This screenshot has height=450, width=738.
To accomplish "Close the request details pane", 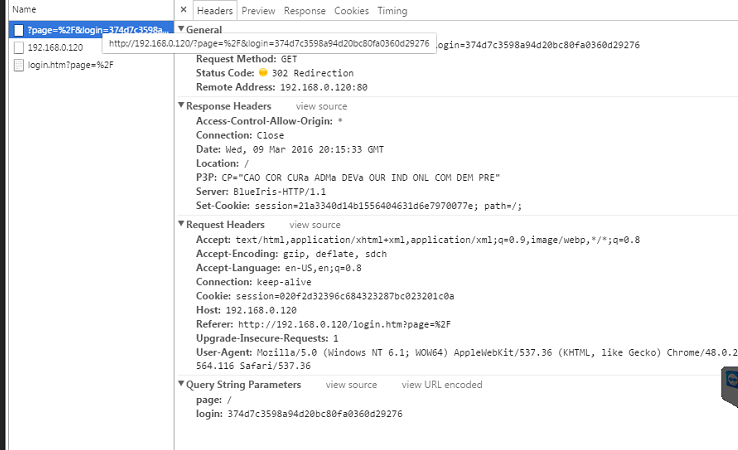I will pos(182,11).
